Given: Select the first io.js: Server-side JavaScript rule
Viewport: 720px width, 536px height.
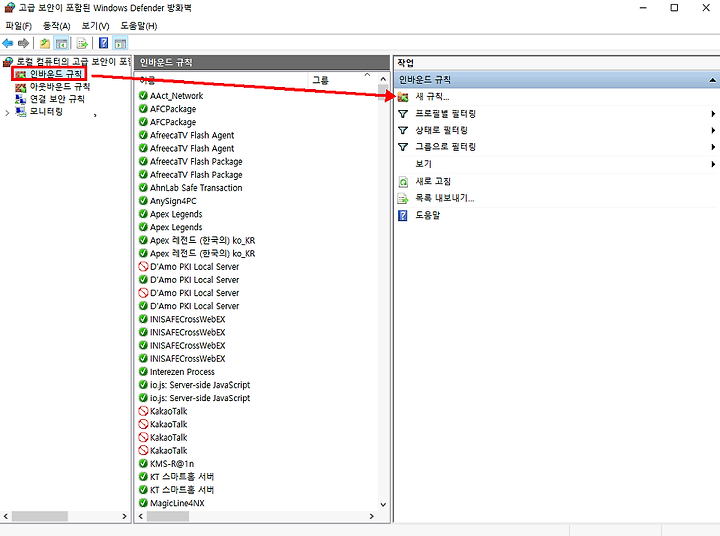Looking at the screenshot, I should click(200, 384).
